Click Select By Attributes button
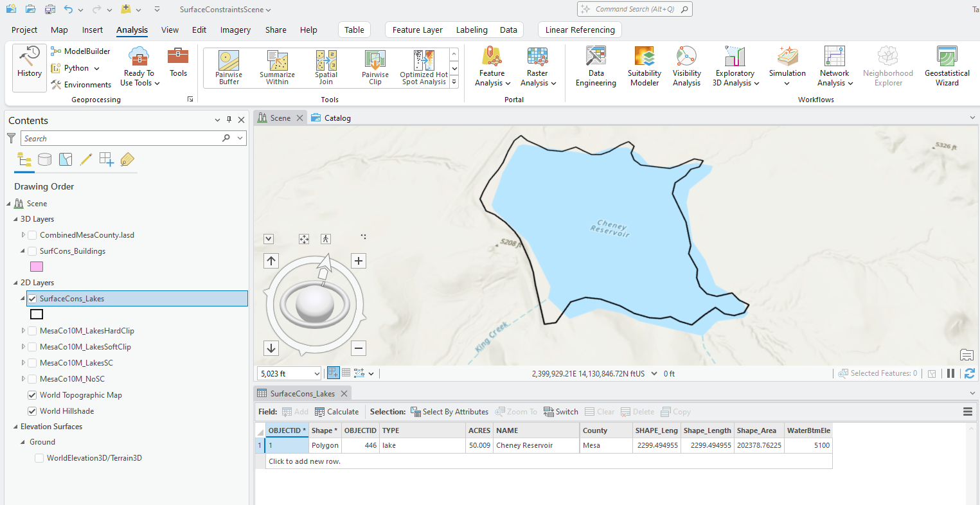Image resolution: width=980 pixels, height=505 pixels. click(x=449, y=412)
